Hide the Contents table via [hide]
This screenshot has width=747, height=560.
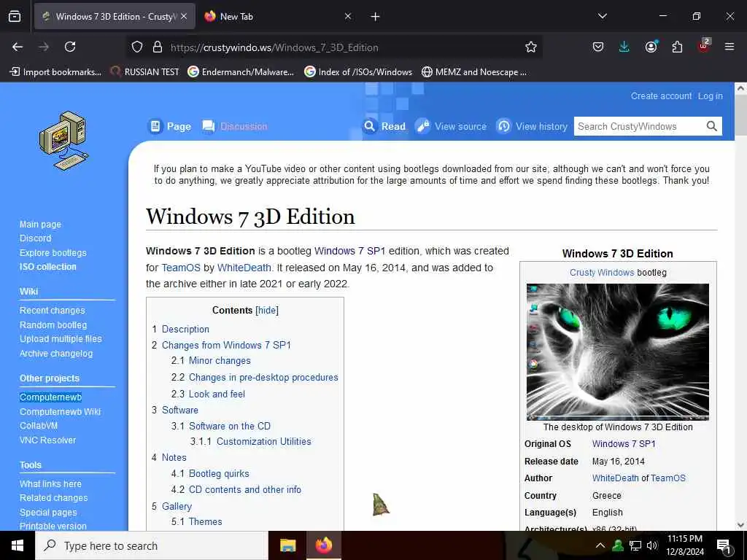point(267,311)
